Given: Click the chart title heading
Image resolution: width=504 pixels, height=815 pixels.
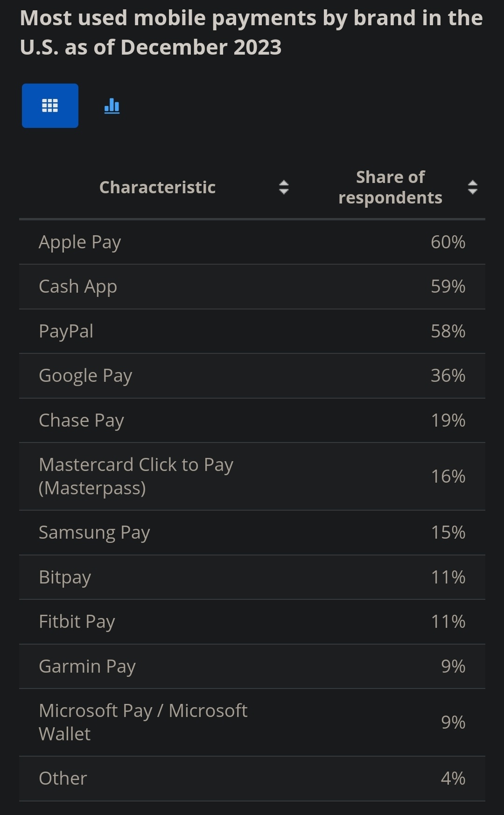Looking at the screenshot, I should click(x=251, y=32).
